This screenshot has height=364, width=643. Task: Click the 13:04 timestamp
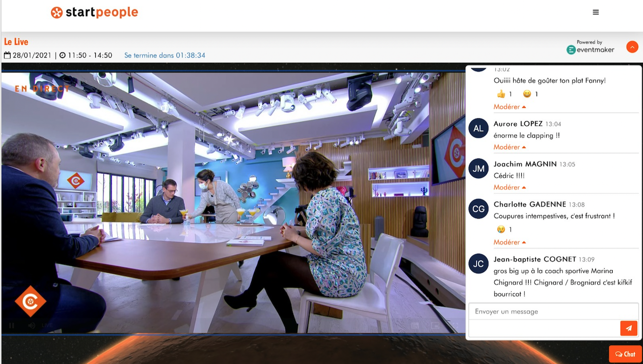coord(553,124)
